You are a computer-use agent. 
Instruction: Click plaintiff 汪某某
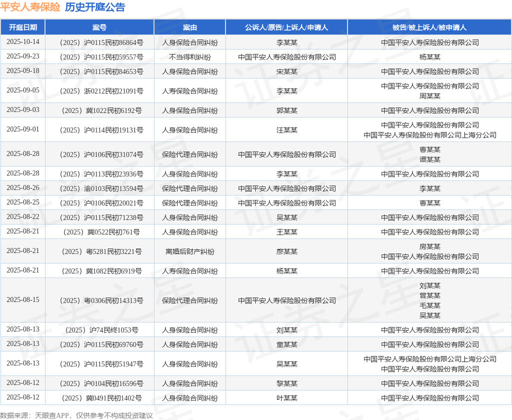[286, 130]
